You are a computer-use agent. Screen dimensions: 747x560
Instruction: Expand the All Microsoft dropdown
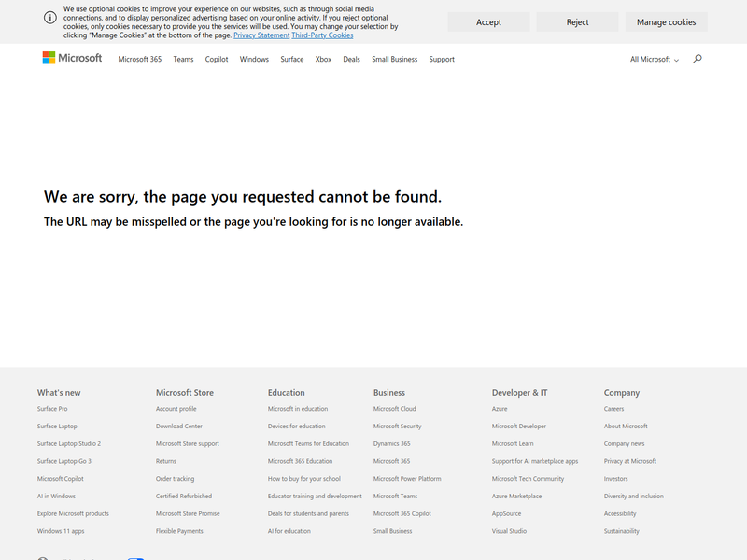(655, 59)
